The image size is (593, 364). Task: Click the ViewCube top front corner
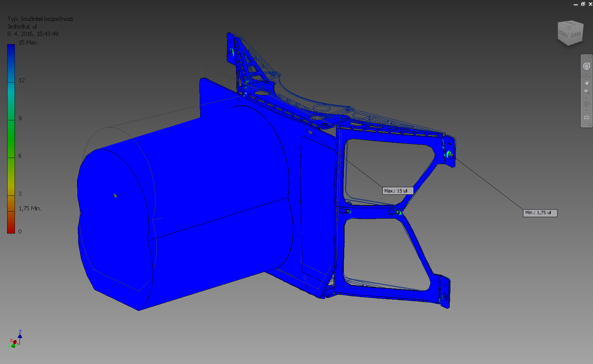click(x=569, y=28)
